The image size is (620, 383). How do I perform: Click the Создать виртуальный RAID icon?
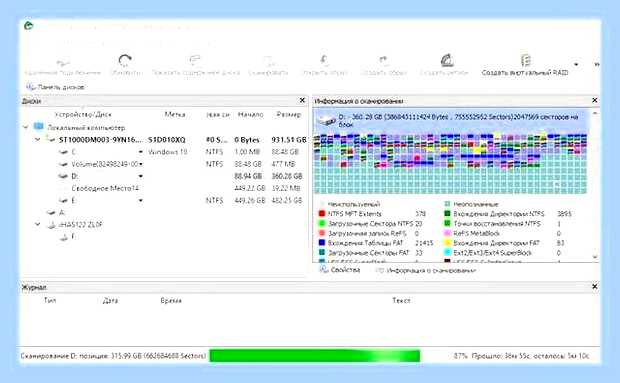coord(525,60)
